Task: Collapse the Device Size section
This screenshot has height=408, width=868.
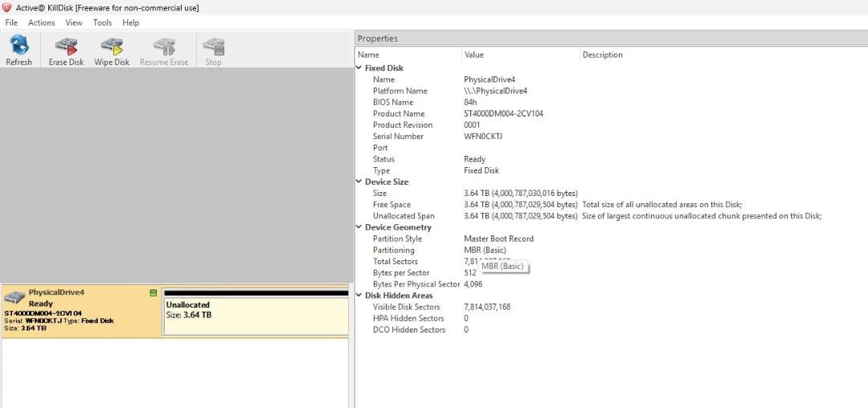Action: click(x=359, y=182)
